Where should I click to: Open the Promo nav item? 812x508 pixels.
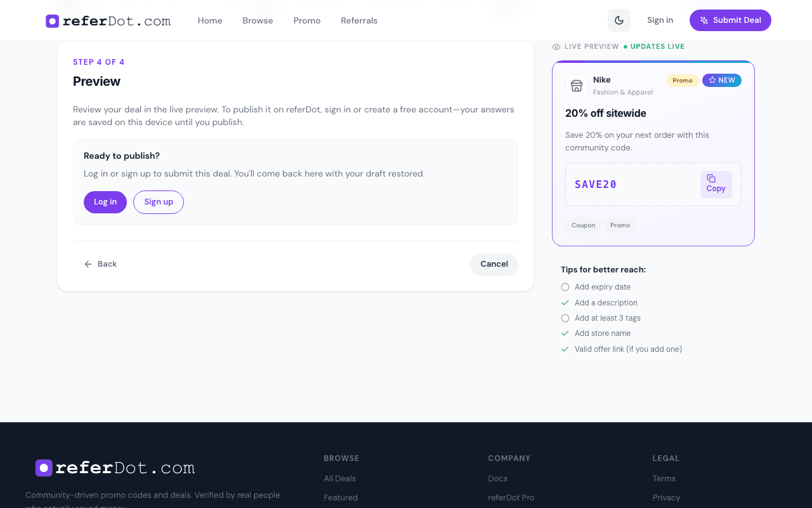coord(307,20)
